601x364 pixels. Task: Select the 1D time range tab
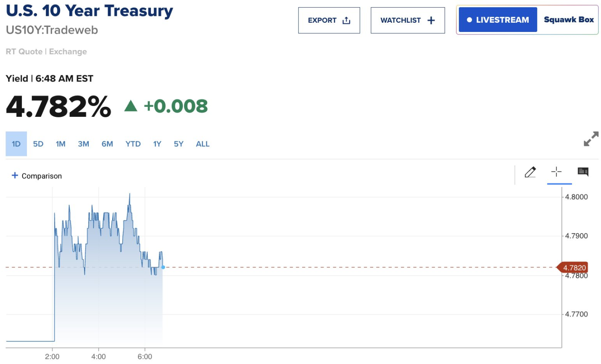[x=16, y=144]
